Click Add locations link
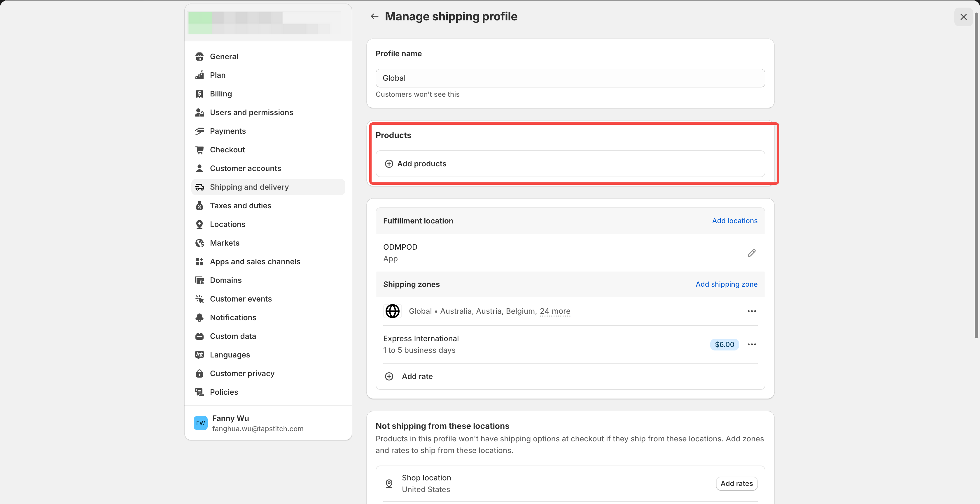980x504 pixels. click(x=734, y=221)
